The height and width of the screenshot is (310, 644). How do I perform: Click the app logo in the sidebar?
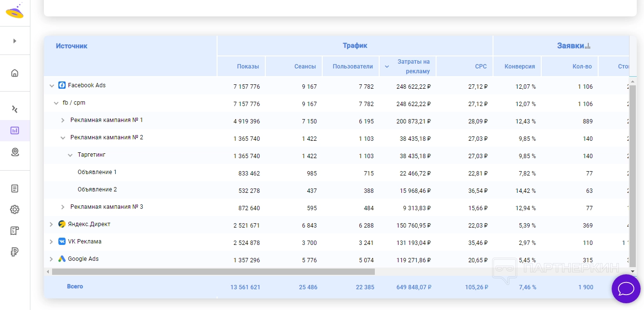(x=14, y=11)
